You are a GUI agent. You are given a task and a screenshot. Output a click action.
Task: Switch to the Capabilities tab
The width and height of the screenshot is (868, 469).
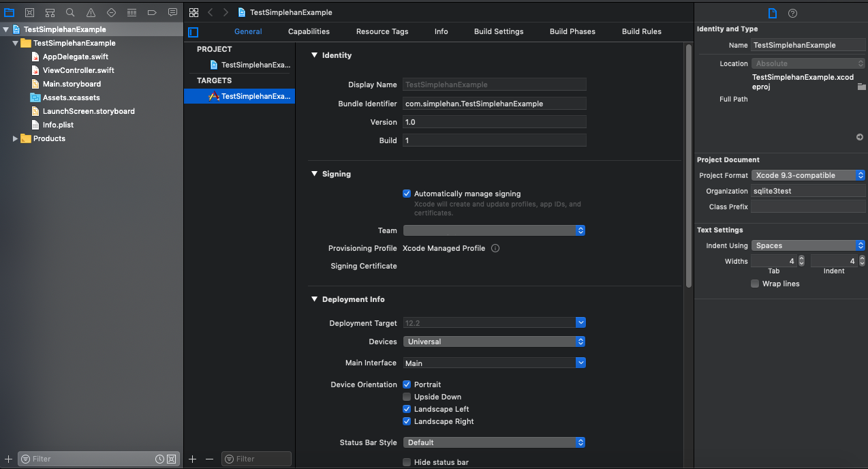point(309,31)
